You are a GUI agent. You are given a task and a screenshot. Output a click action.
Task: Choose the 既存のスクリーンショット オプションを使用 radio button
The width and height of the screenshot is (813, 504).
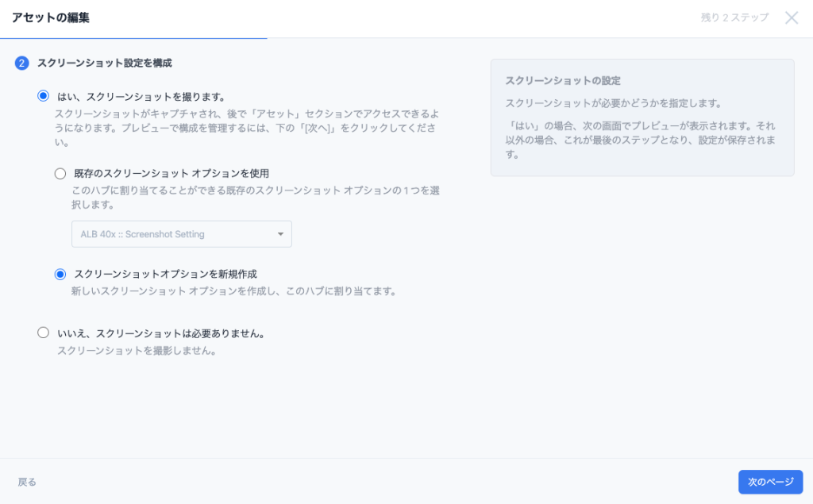60,174
